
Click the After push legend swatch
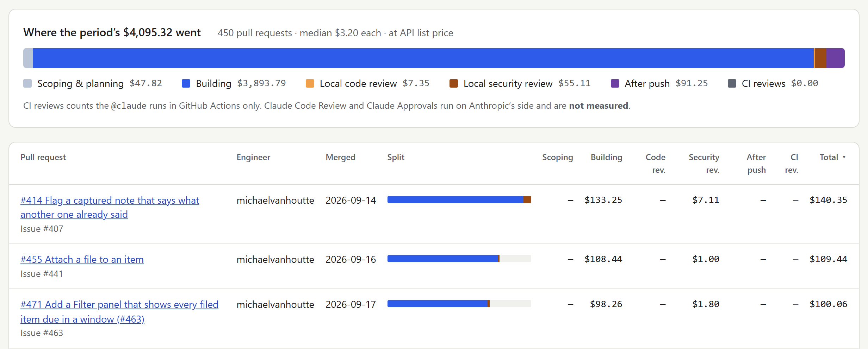tap(615, 83)
